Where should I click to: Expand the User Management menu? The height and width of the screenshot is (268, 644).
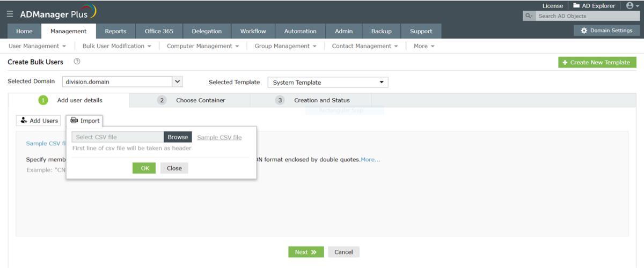click(37, 46)
